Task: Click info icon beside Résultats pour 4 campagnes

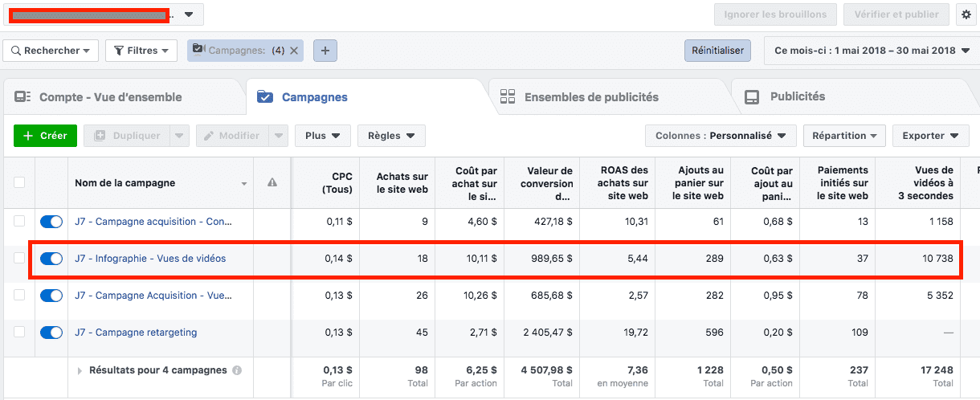Action: point(237,370)
